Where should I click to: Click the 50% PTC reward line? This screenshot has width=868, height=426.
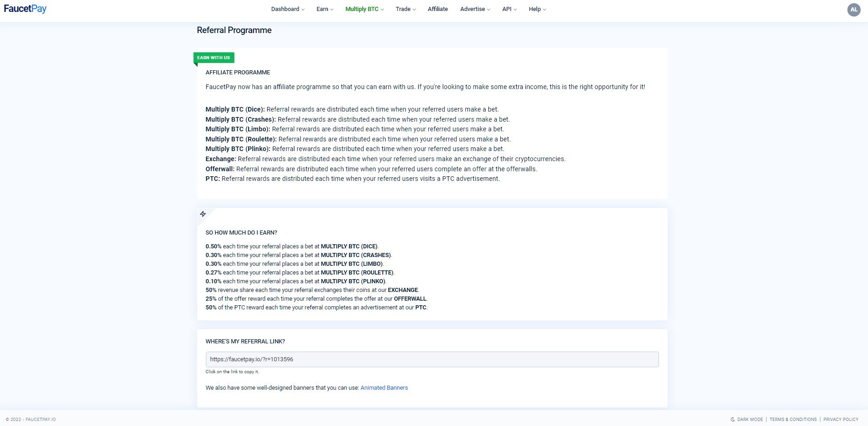tap(316, 308)
